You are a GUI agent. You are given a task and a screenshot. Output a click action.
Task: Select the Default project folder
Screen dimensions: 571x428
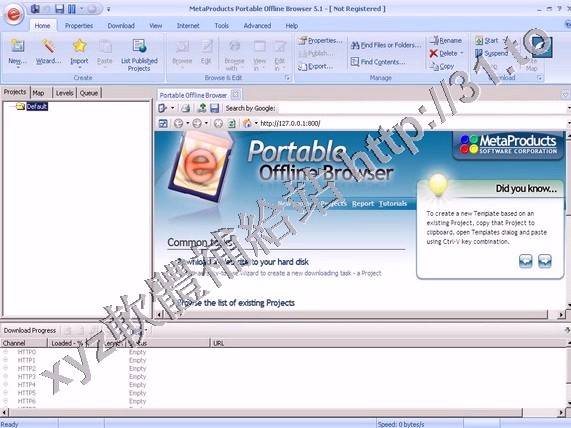pos(32,106)
